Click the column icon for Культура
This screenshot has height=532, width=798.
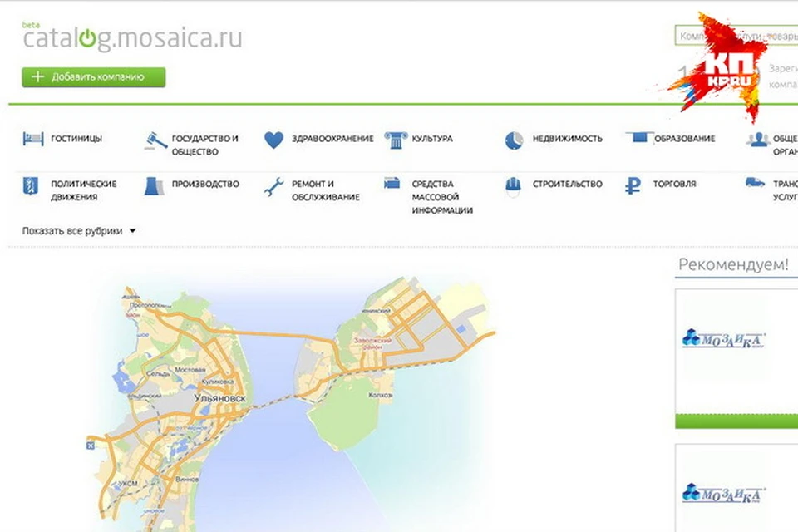[x=394, y=139]
